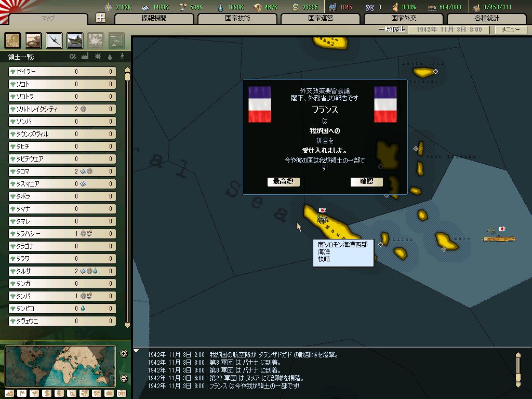Sort territory list alphabetically with α icon

pos(73,56)
